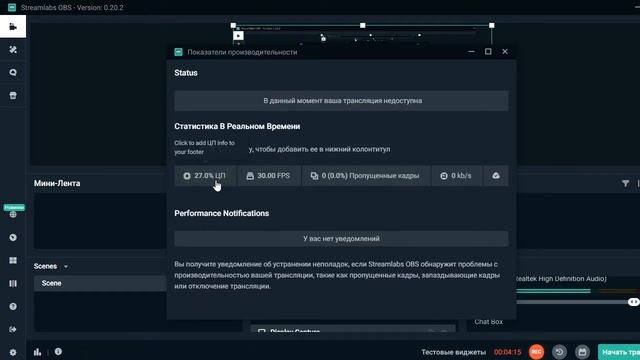Click top-center handle of selected source
The image size is (640, 360).
click(x=362, y=25)
